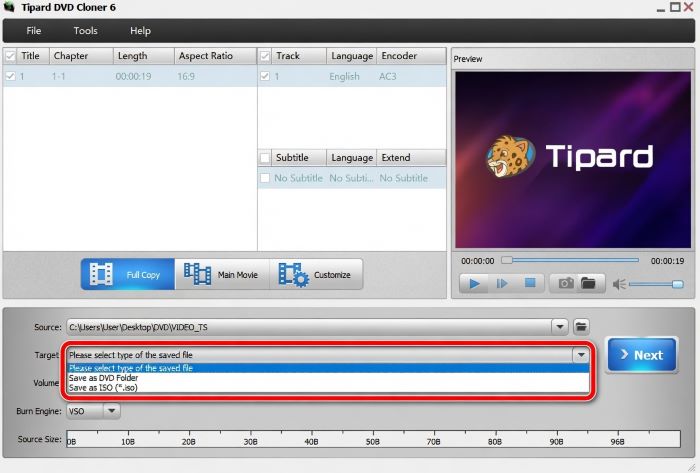The width and height of the screenshot is (700, 473).
Task: Minimize the Tipard DVD Cloner window
Action: [661, 8]
